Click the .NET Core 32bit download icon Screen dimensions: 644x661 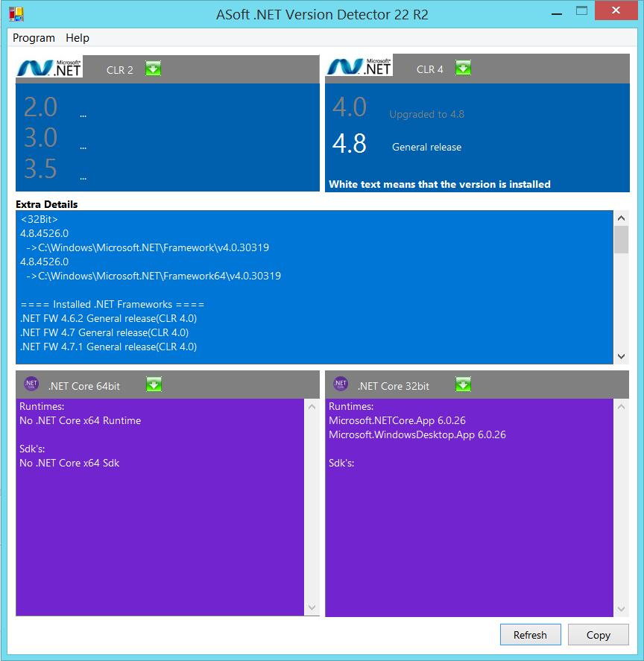coord(463,385)
